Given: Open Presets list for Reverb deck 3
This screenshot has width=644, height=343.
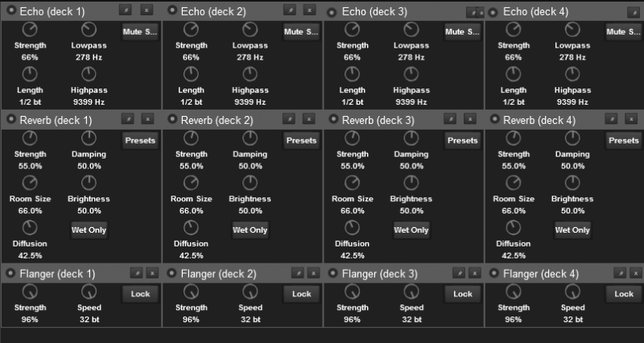Looking at the screenshot, I should (x=462, y=140).
